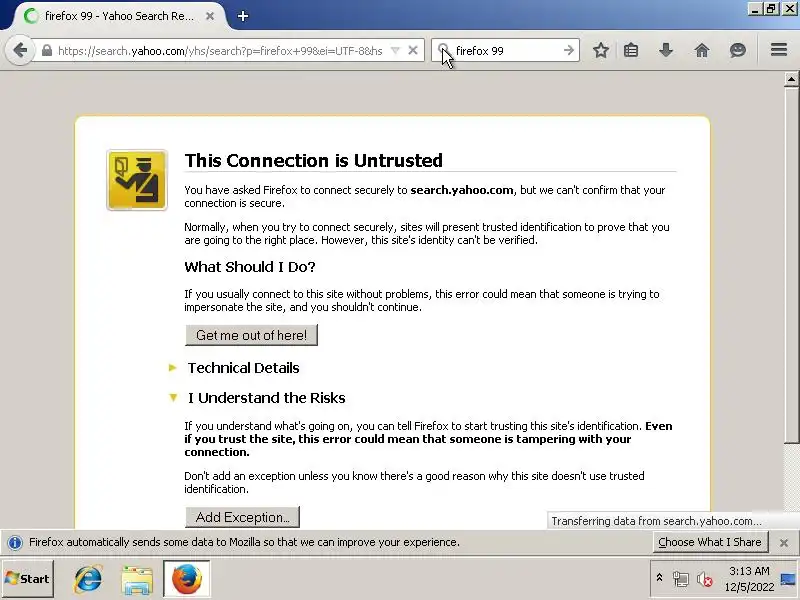Click the vertical scrollbar thumb
The width and height of the screenshot is (800, 600).
pos(791,265)
